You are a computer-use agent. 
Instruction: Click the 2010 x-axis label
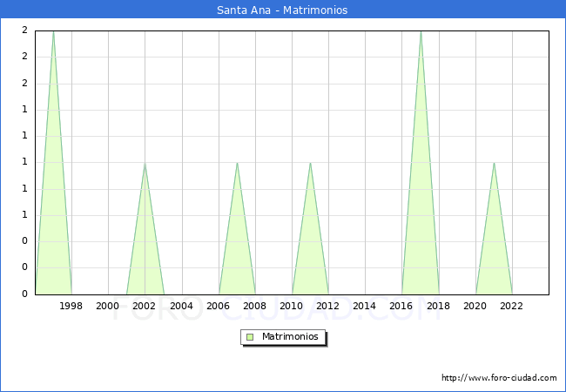point(292,306)
